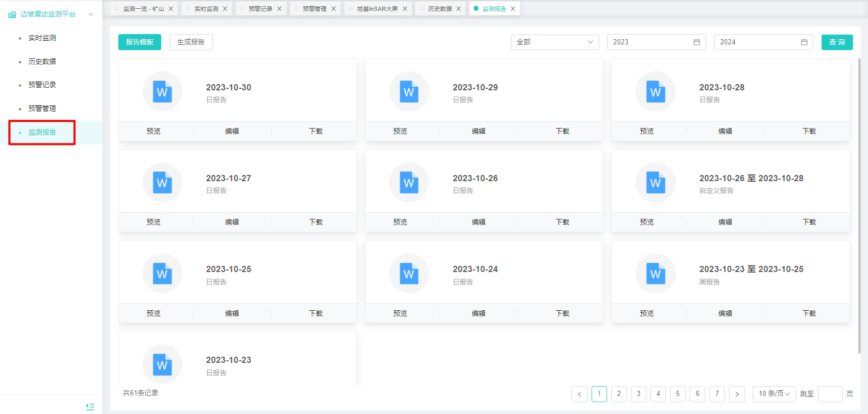Screen dimensions: 868x414
Task: Click the Word icon for the 2023-10-30 report
Action: pyautogui.click(x=162, y=92)
